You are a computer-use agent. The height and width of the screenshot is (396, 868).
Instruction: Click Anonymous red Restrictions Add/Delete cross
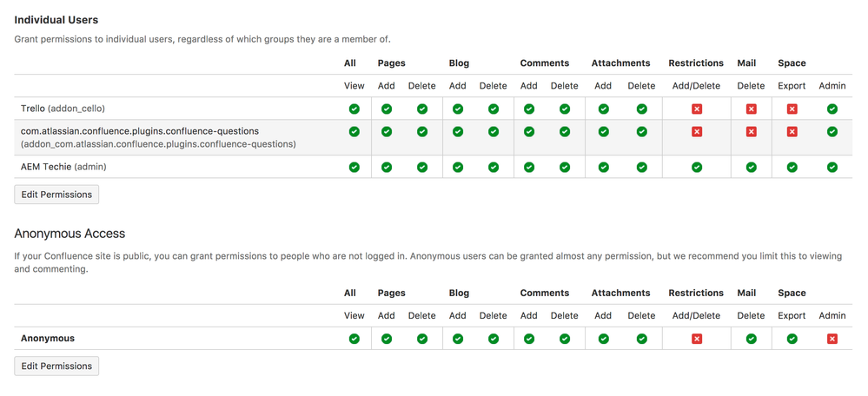696,339
